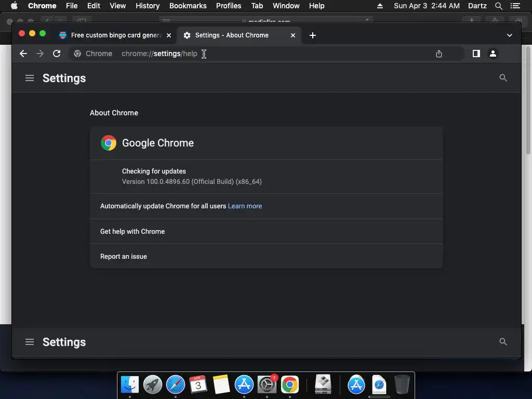Open System Preferences in the Dock

pyautogui.click(x=267, y=385)
